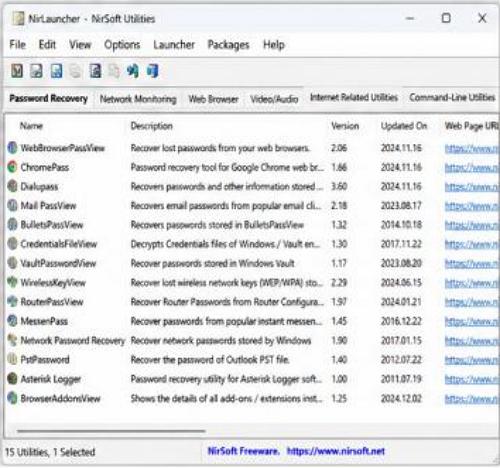
Task: Click the NirLauncher title bar icon
Action: tap(18, 19)
